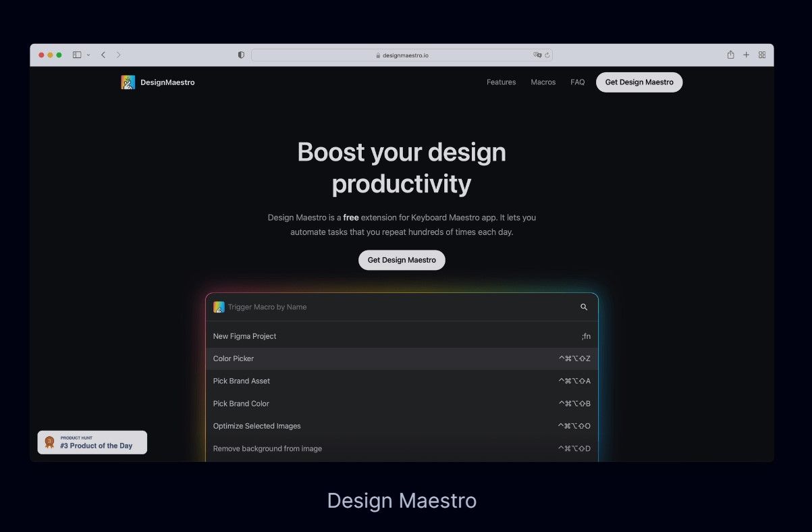Click the Product Hunt medal icon on the badge
The width and height of the screenshot is (812, 532).
pos(49,442)
